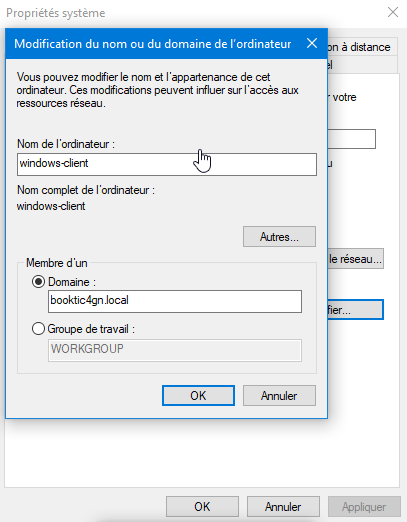
Task: Click the partly covered 'fier...' button
Action: (355, 310)
